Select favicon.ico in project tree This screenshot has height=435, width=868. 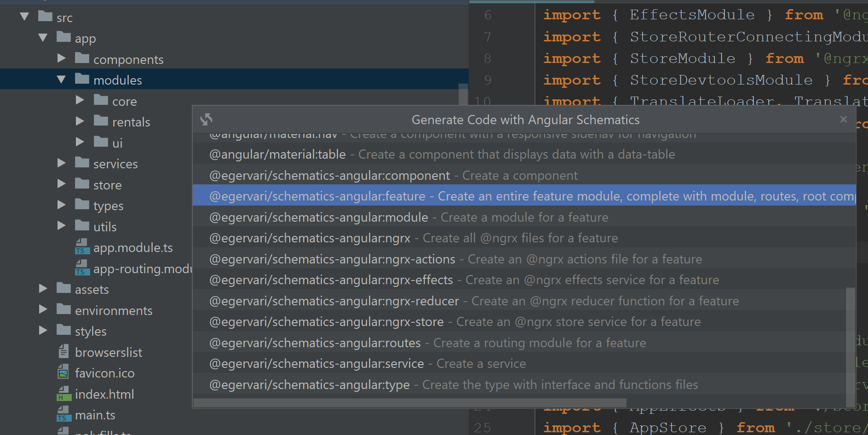(105, 373)
